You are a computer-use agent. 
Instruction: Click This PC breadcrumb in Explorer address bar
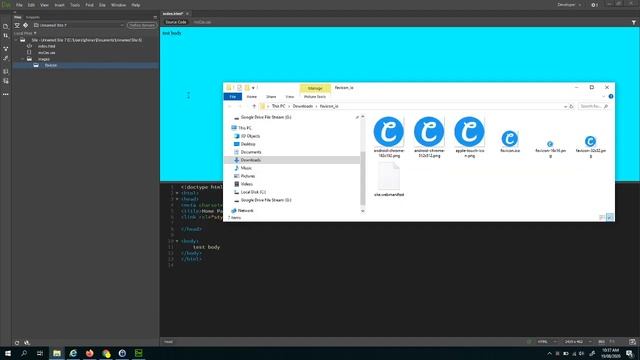click(x=279, y=106)
